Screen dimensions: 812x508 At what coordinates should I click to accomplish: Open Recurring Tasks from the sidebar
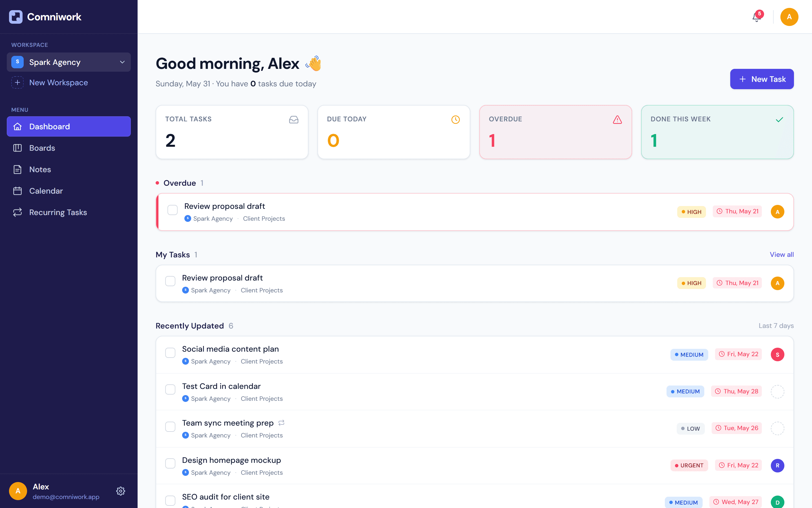(69, 212)
